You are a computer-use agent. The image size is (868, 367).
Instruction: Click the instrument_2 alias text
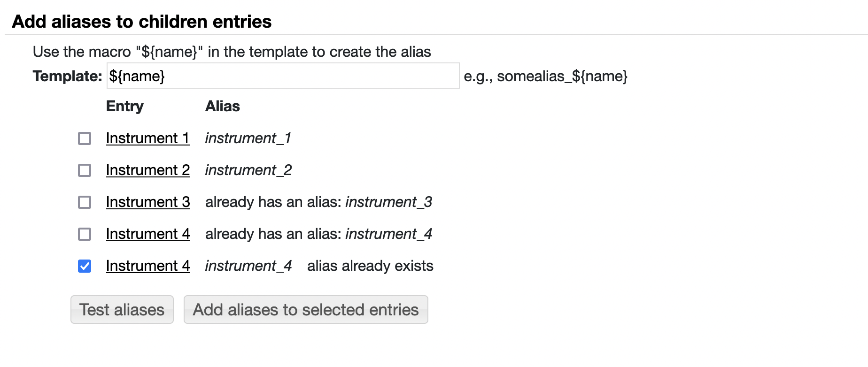click(248, 170)
